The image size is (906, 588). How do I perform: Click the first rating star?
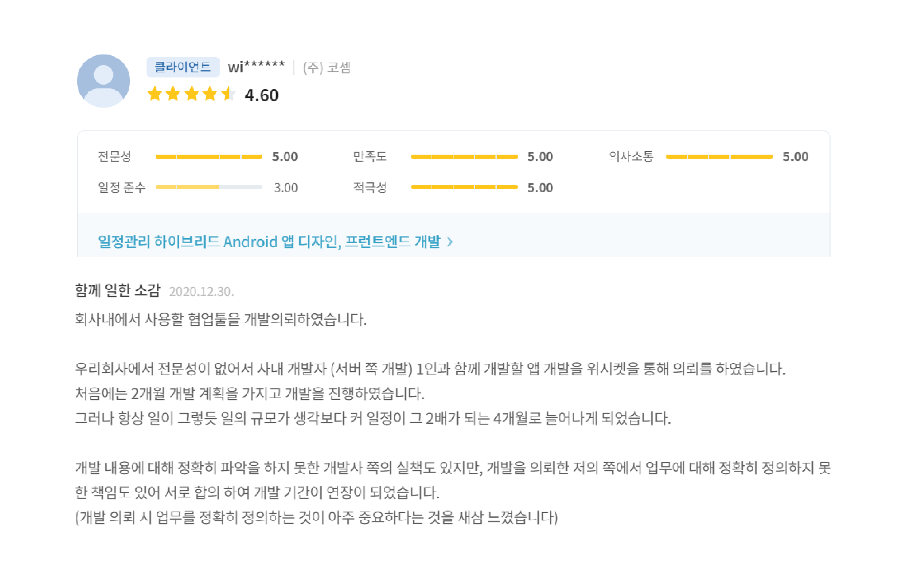[x=155, y=94]
